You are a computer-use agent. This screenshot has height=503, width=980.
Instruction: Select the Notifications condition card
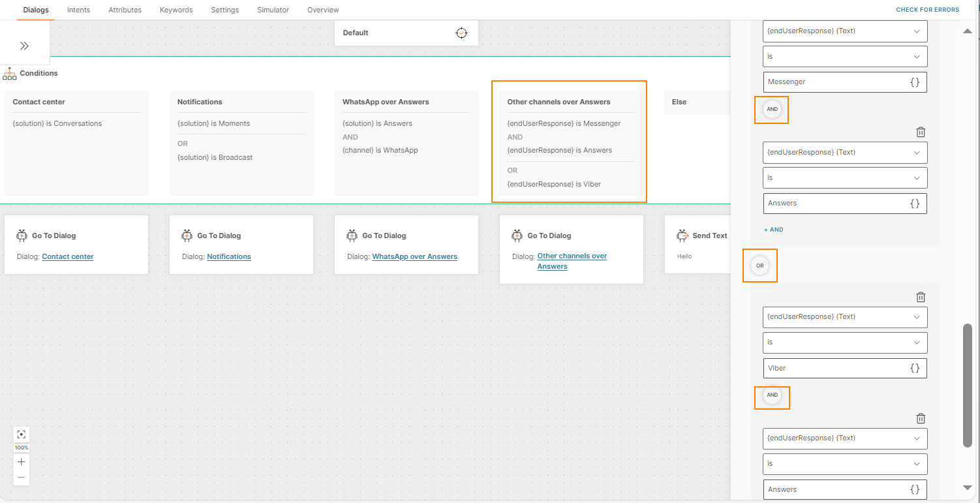tap(241, 143)
